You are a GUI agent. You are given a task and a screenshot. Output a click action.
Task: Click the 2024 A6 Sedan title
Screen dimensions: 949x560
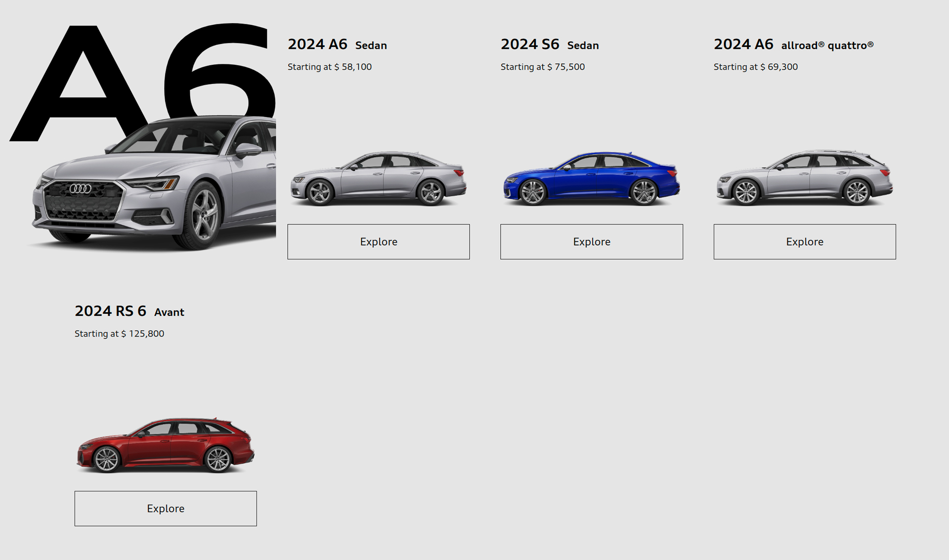pyautogui.click(x=337, y=44)
